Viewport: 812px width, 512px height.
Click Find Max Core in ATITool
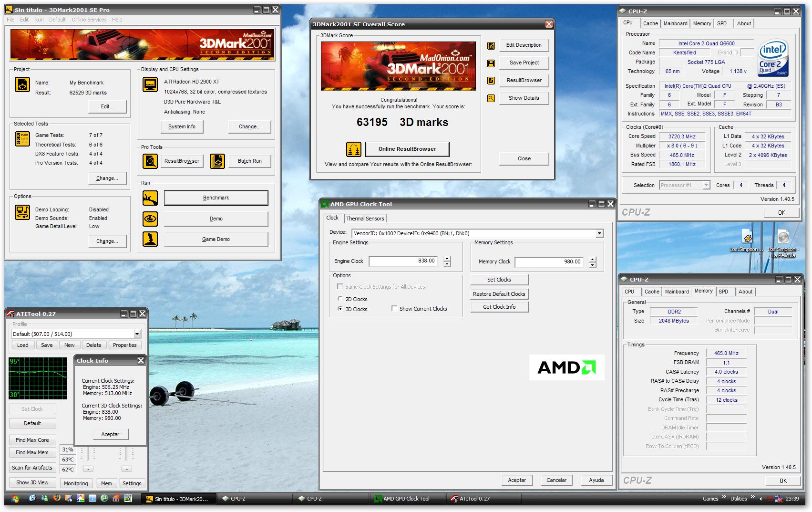32,440
